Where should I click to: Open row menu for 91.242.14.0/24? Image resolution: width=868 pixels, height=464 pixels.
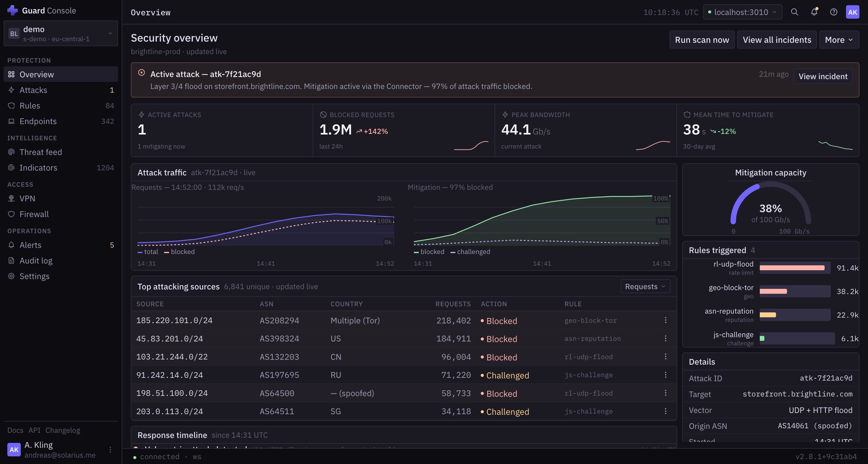(665, 375)
